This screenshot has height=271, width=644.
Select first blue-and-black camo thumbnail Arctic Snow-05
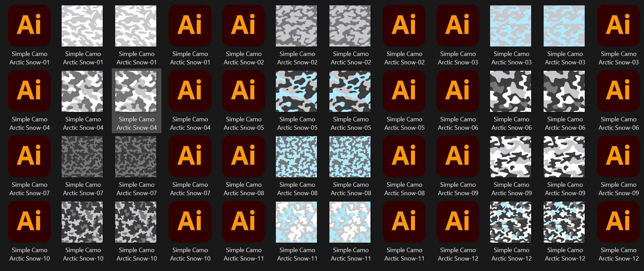(x=296, y=91)
